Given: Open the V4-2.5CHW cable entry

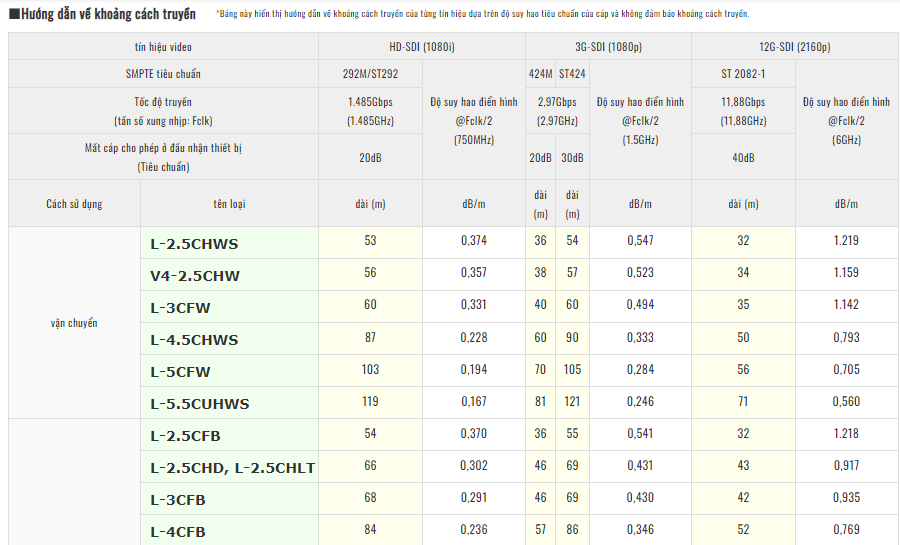Looking at the screenshot, I should (x=195, y=276).
